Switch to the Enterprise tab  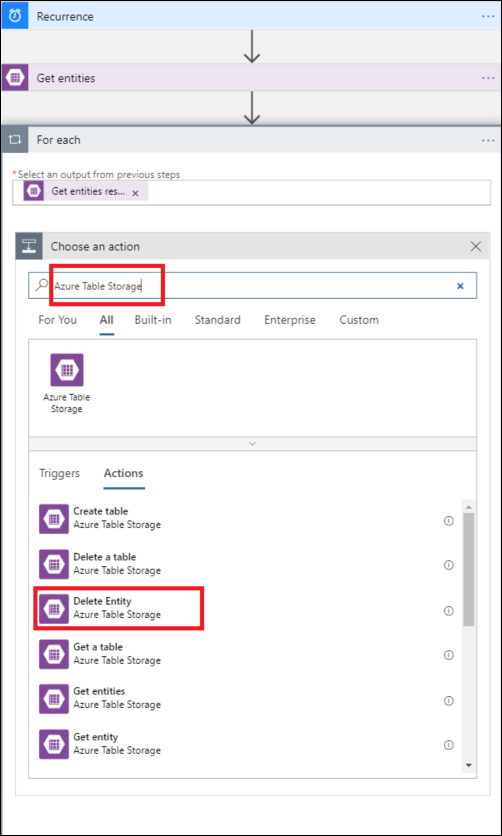290,320
